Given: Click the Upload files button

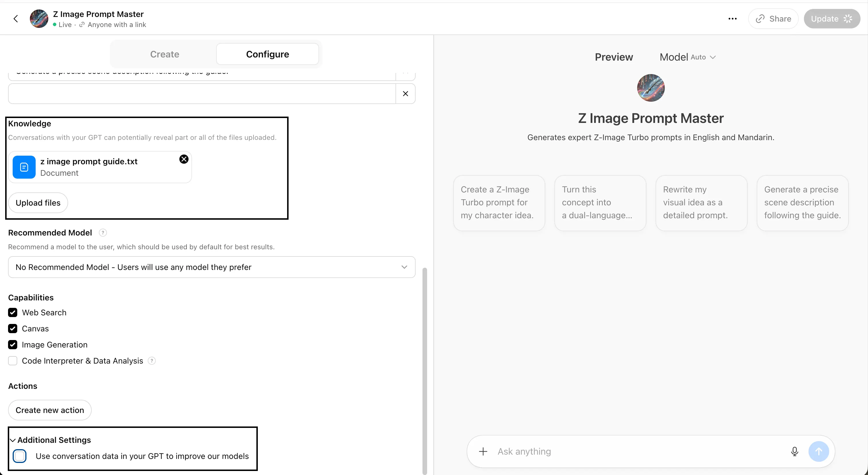Looking at the screenshot, I should 38,203.
